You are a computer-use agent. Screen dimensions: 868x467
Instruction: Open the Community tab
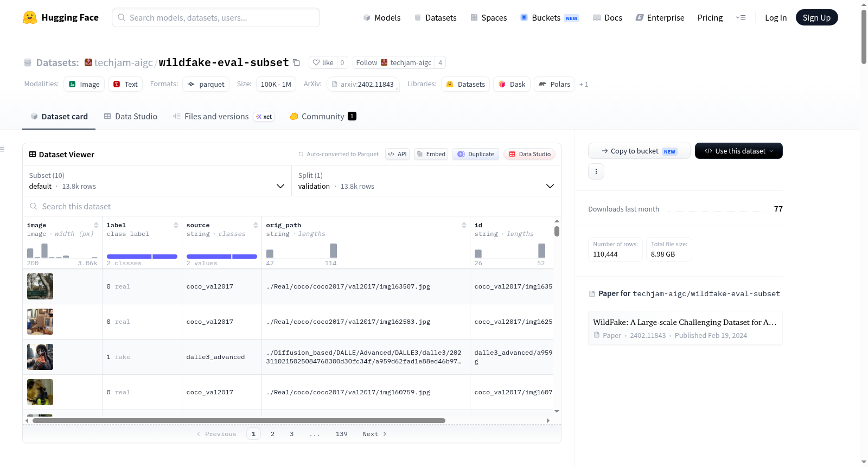323,117
